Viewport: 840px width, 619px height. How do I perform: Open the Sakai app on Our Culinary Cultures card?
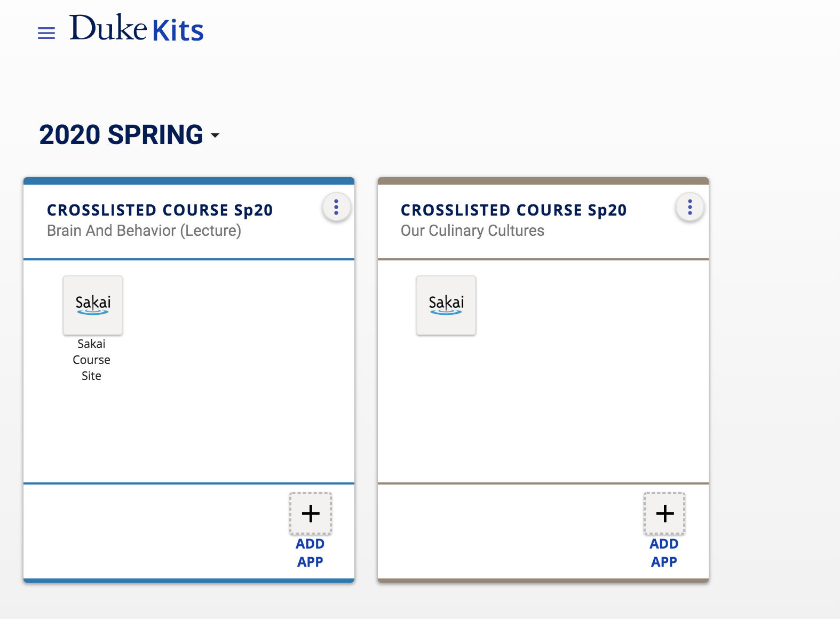click(446, 305)
